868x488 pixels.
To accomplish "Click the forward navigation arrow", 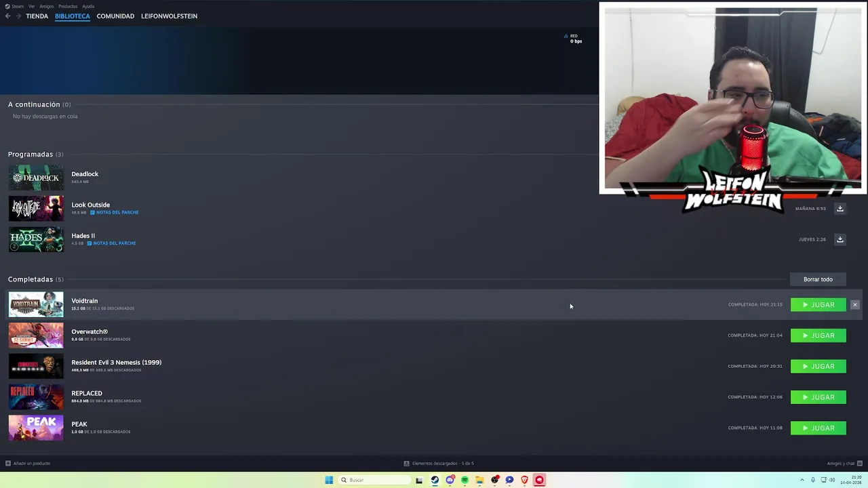I will pyautogui.click(x=18, y=16).
